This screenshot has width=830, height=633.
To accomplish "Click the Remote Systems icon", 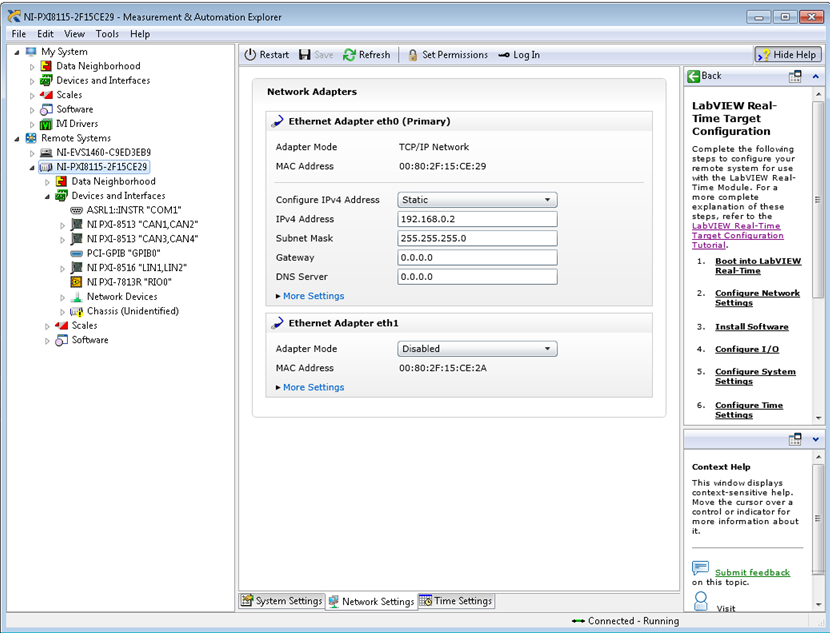I will (x=31, y=138).
